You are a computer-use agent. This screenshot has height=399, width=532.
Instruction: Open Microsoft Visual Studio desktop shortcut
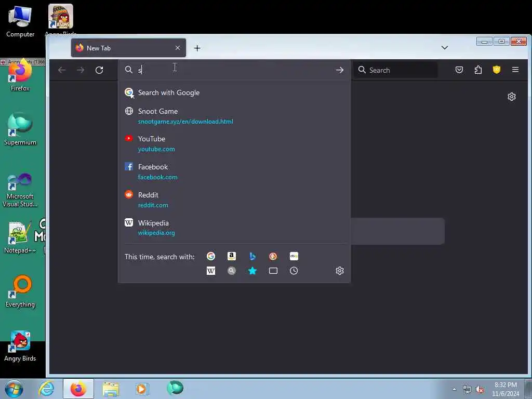(x=20, y=190)
